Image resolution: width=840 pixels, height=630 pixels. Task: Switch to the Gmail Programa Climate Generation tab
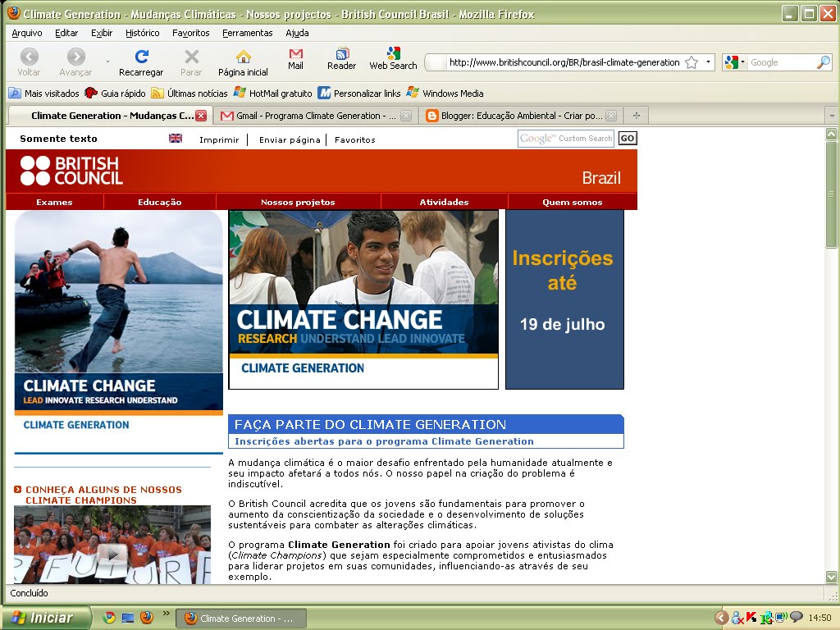click(x=316, y=116)
